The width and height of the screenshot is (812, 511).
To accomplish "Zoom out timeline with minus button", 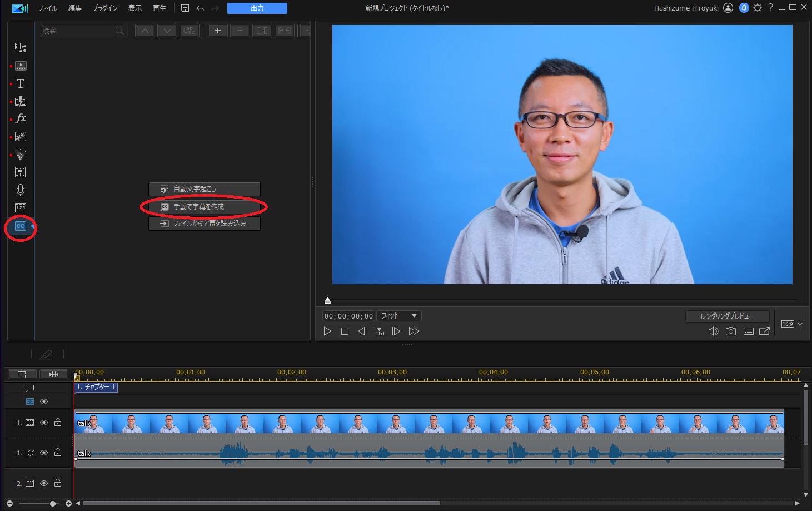I will point(9,504).
